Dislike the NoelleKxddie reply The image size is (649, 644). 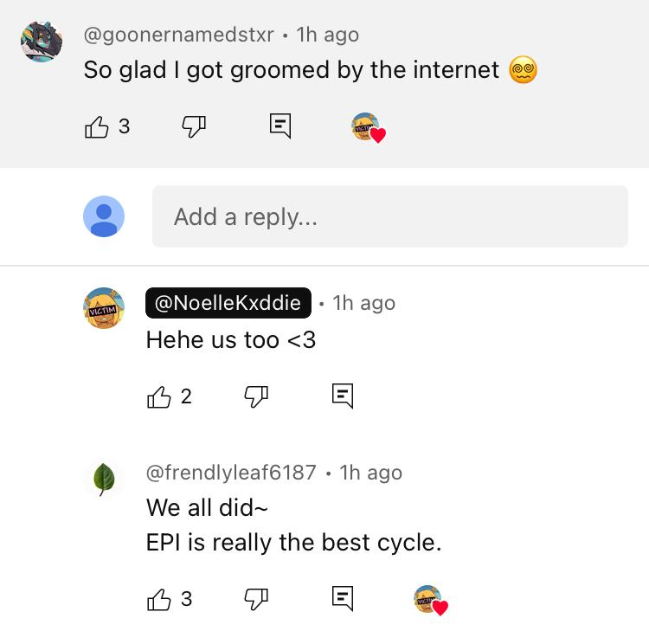pyautogui.click(x=255, y=397)
